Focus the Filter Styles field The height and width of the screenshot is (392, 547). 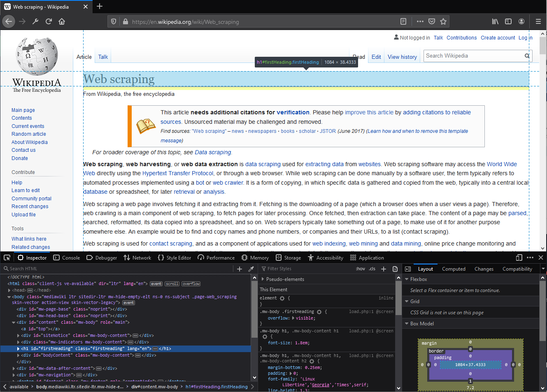(x=307, y=269)
